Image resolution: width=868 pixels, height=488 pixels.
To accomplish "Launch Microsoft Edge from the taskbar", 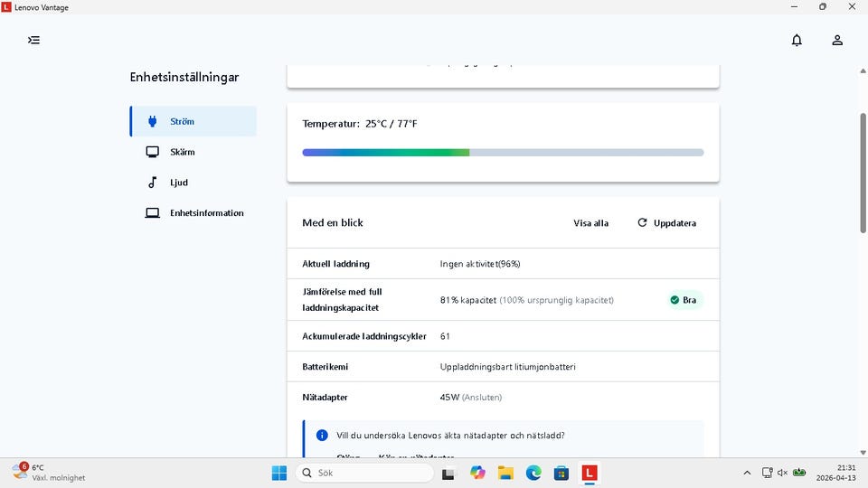I will (x=533, y=473).
